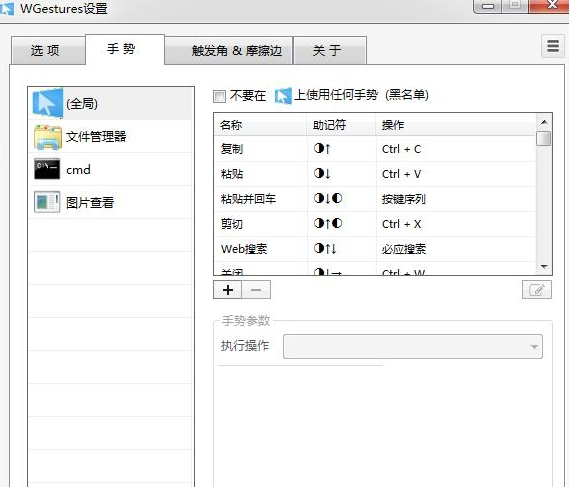Toggle the 不要在...上使用任何手势 blacklist checkbox
The width and height of the screenshot is (569, 487).
coord(219,97)
